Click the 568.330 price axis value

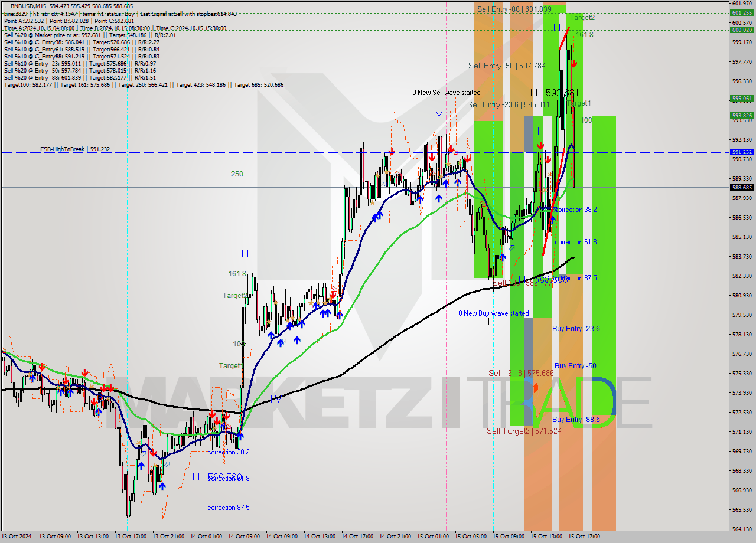(x=742, y=470)
